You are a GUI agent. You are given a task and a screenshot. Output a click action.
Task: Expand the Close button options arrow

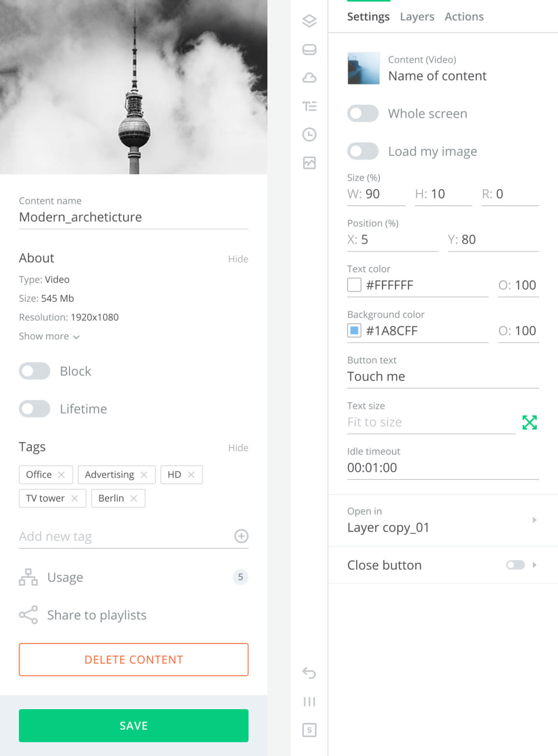[x=534, y=565]
